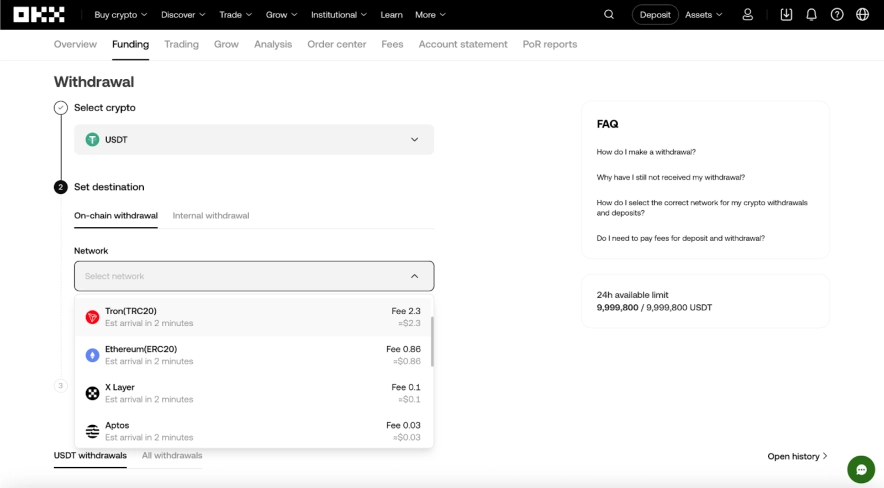
Task: Open the help question mark icon
Action: [837, 15]
